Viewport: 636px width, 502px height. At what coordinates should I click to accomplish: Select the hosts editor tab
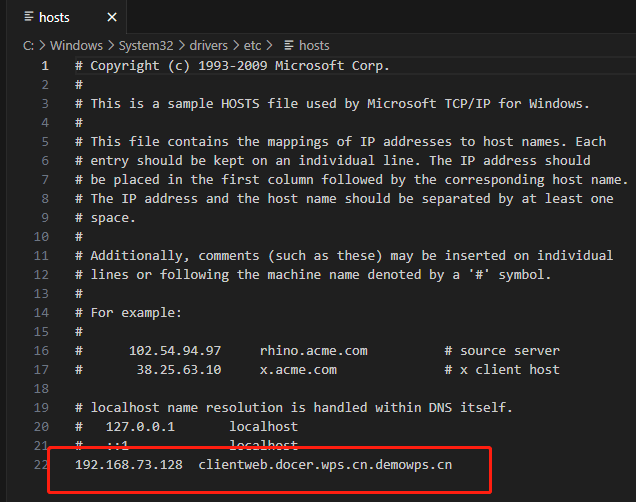tap(67, 17)
